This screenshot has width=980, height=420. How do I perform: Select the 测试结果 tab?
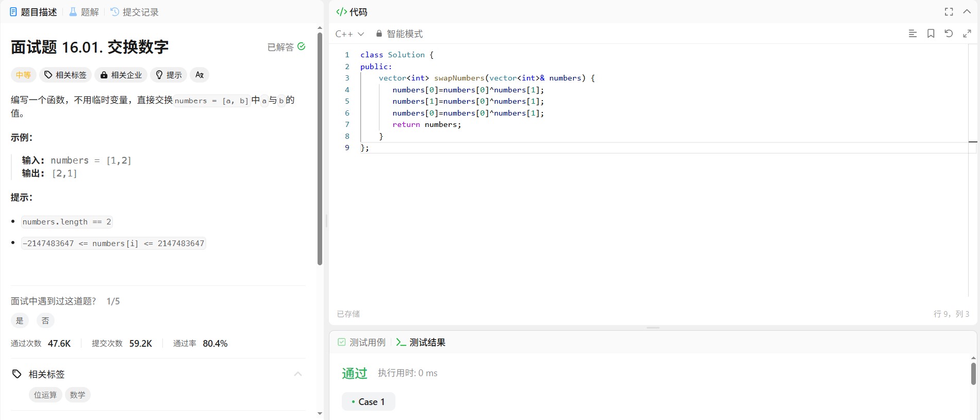coord(421,342)
